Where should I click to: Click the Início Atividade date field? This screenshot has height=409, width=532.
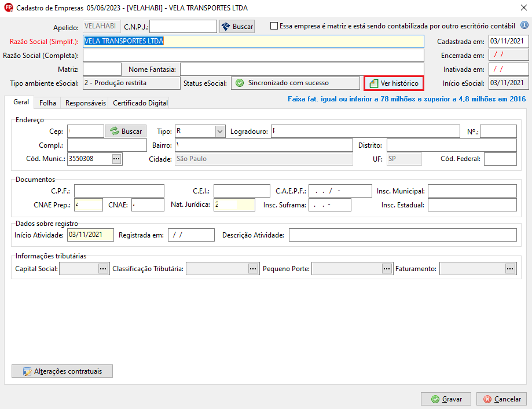click(x=90, y=235)
